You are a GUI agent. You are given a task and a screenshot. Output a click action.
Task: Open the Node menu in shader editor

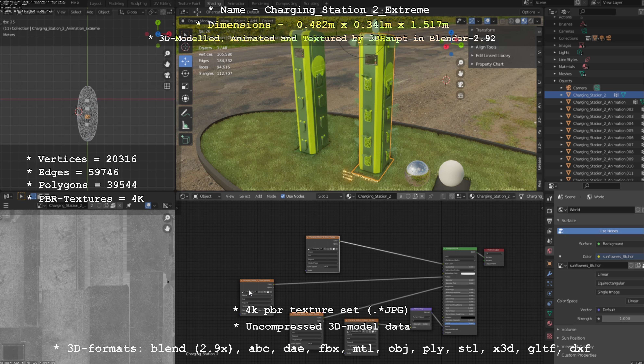coord(271,196)
